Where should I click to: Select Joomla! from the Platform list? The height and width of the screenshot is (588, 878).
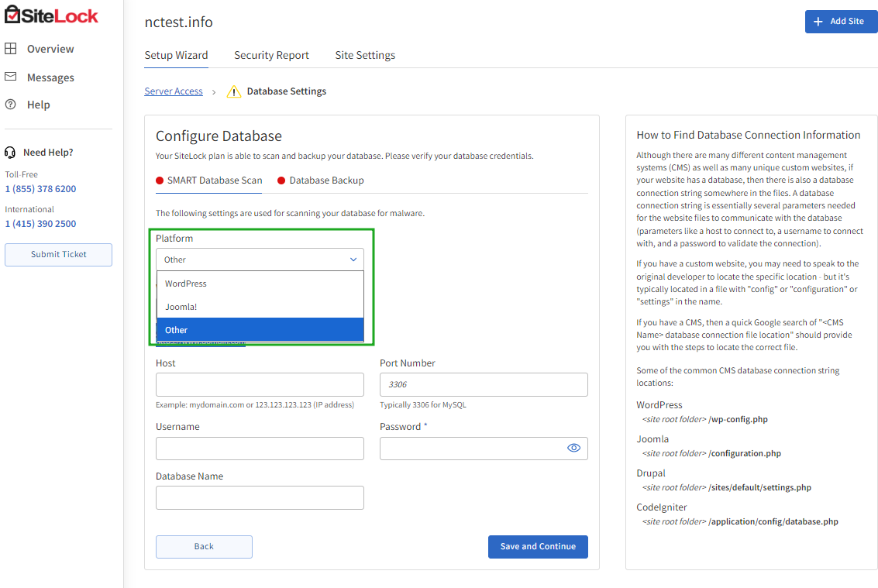[x=260, y=307]
